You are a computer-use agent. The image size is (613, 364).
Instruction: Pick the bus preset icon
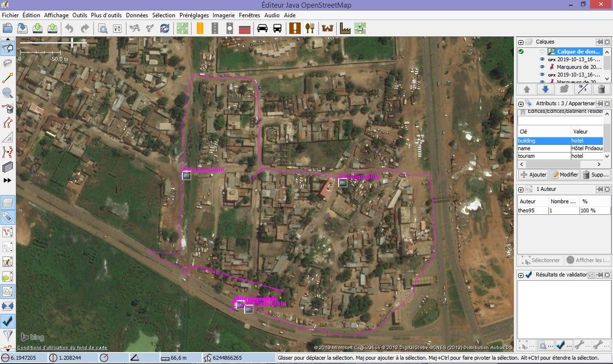click(x=277, y=28)
